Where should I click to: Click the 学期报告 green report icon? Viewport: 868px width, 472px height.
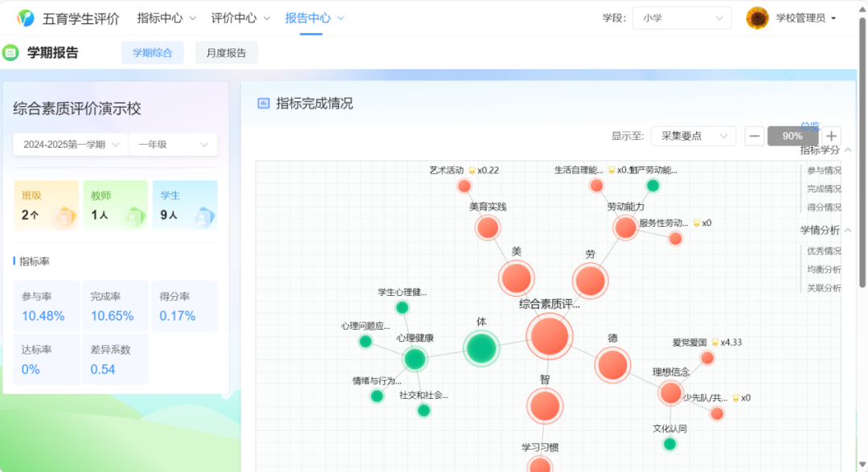pos(12,52)
